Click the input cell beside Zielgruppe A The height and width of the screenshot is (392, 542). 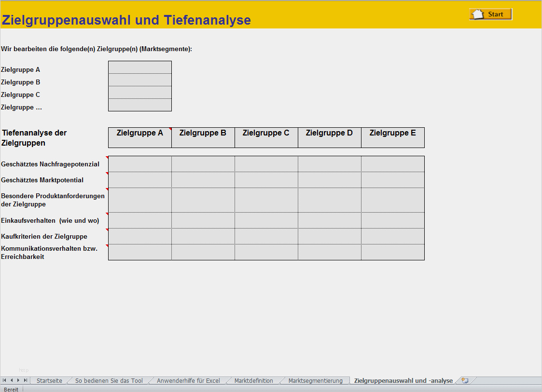pos(140,68)
